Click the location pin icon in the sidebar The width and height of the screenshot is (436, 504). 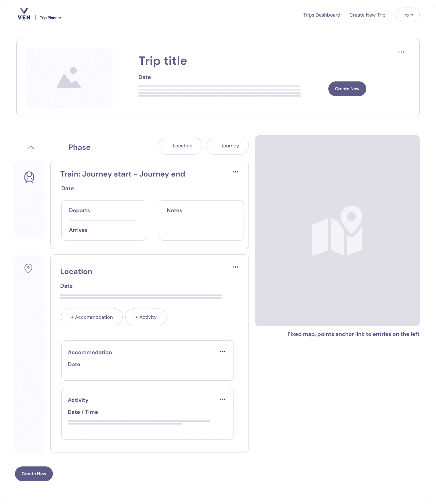pos(28,268)
